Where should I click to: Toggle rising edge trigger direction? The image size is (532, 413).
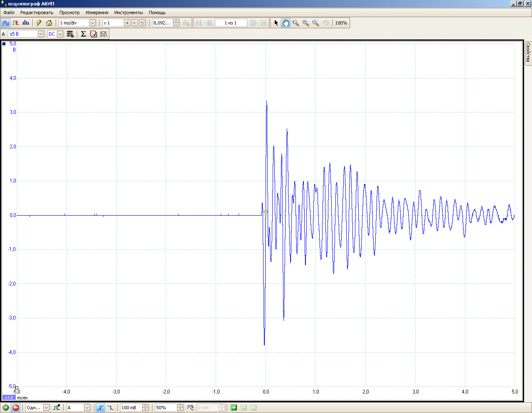coord(100,408)
